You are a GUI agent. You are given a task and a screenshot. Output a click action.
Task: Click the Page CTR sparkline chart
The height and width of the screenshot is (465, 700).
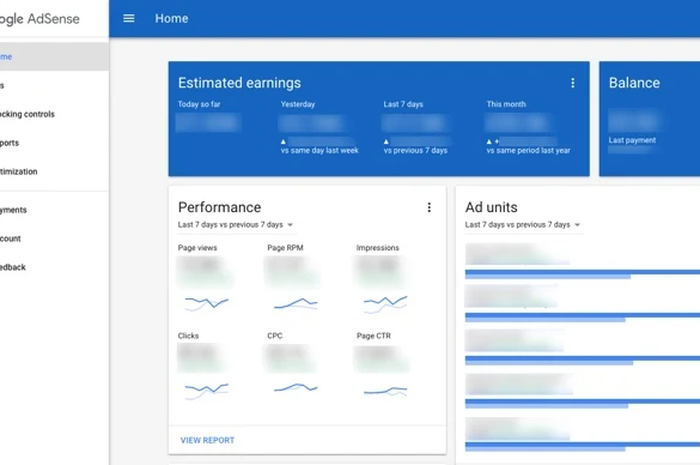[x=385, y=391]
